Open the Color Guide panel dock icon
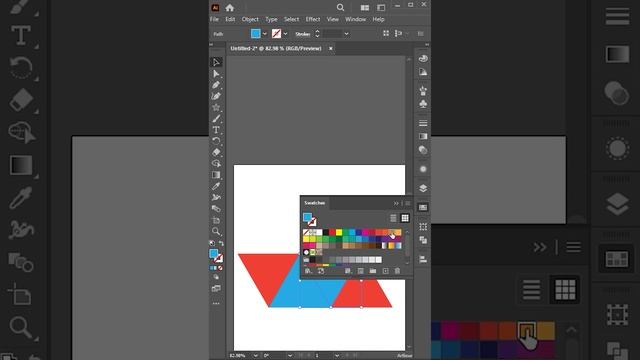The width and height of the screenshot is (640, 360). [x=423, y=72]
